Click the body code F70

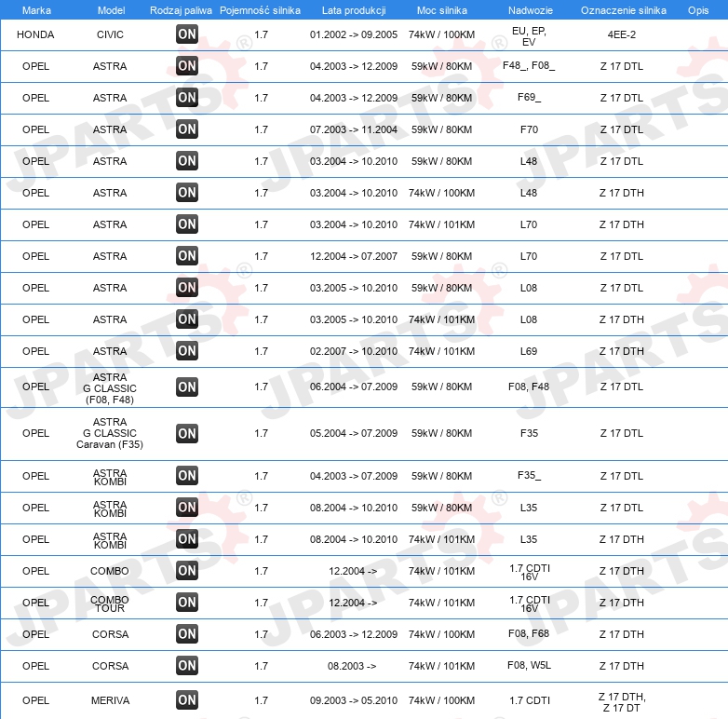click(x=529, y=129)
